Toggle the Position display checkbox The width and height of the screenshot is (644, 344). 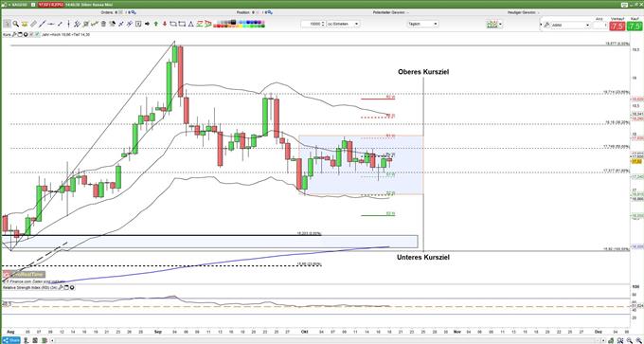tap(258, 12)
